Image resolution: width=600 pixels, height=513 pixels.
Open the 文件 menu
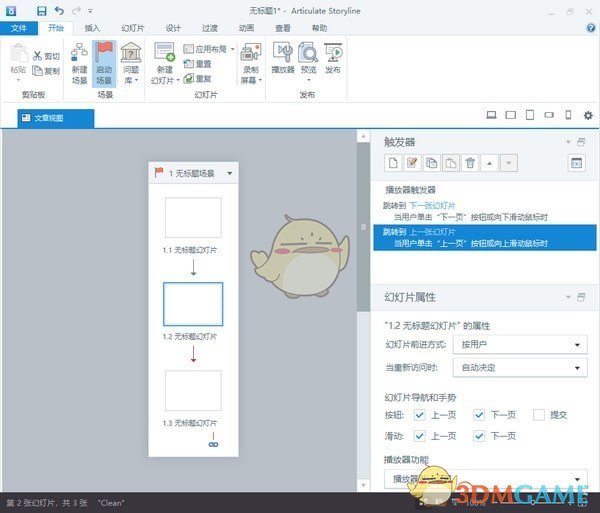(x=19, y=28)
